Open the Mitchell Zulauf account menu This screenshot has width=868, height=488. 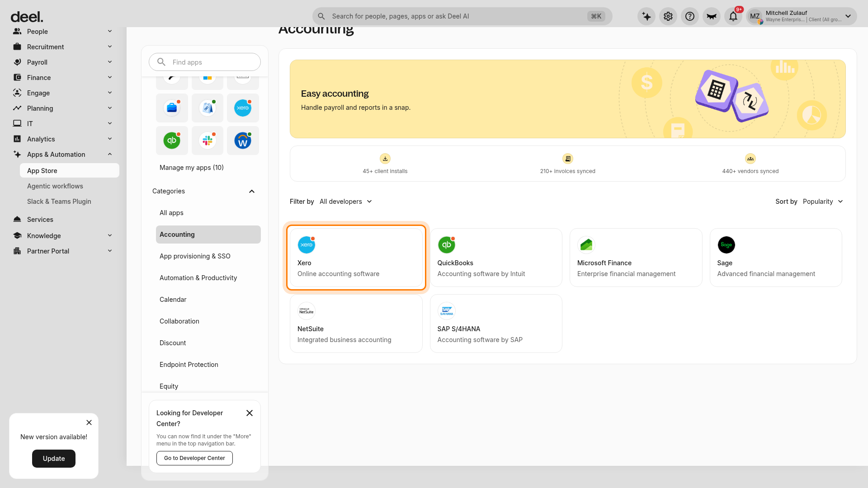click(x=801, y=17)
